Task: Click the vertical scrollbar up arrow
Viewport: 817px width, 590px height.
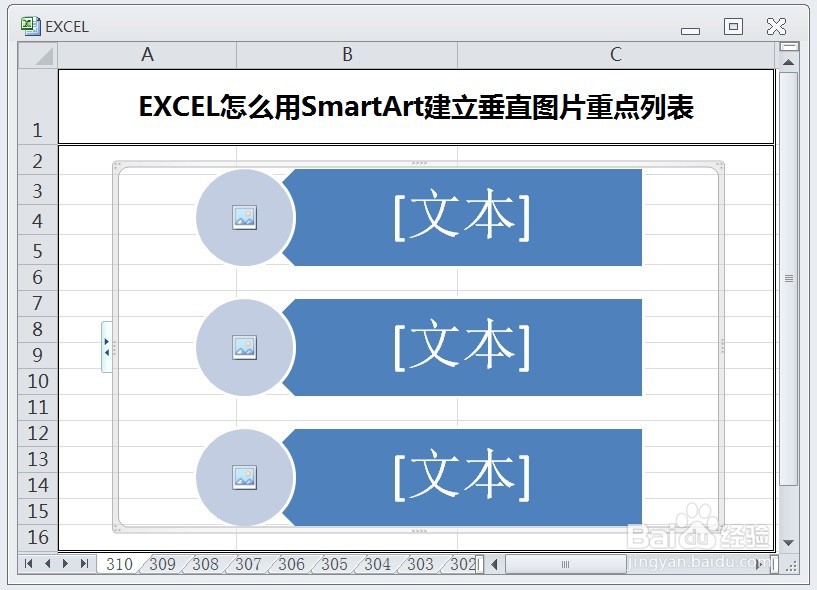Action: pyautogui.click(x=788, y=62)
